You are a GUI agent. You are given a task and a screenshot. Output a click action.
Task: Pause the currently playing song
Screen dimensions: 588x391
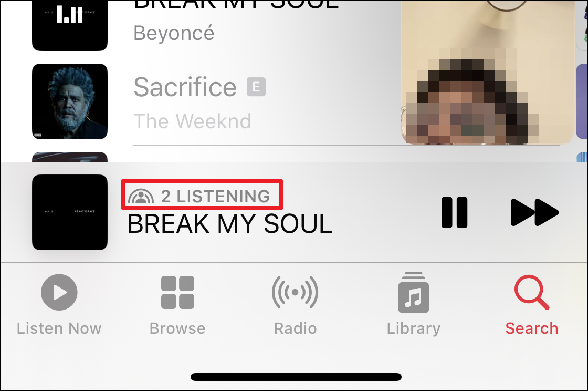[x=455, y=212]
